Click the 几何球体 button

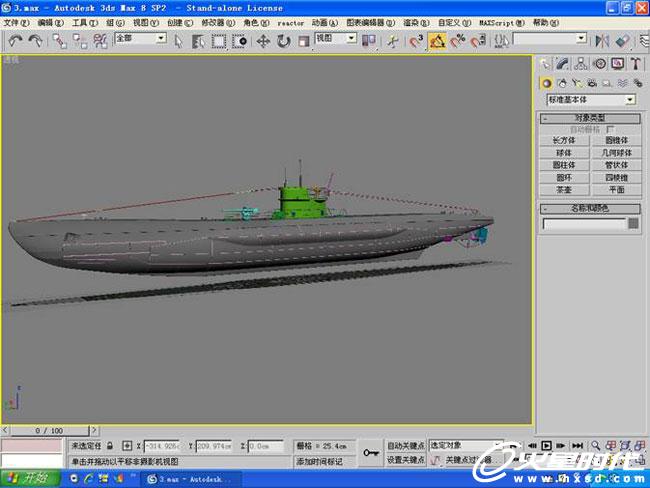[x=616, y=153]
